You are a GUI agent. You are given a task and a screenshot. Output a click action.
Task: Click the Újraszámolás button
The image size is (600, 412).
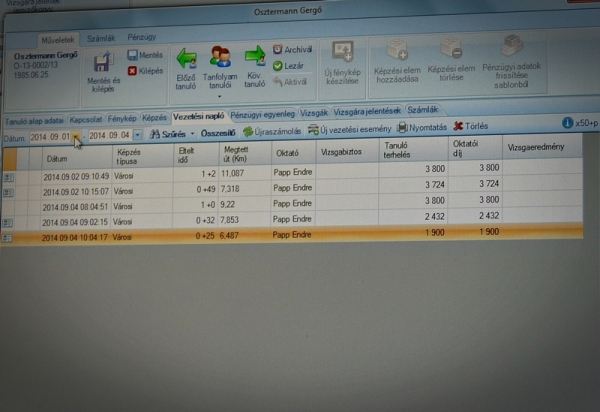(272, 131)
